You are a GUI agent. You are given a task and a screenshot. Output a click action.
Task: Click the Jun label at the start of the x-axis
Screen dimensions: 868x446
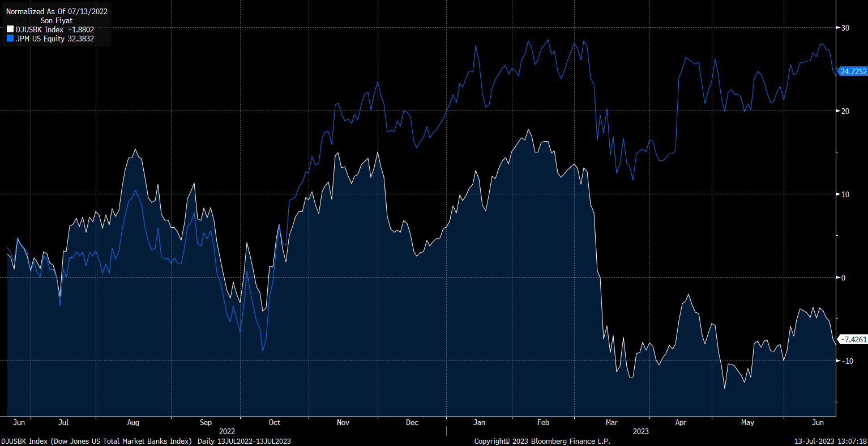pyautogui.click(x=19, y=422)
